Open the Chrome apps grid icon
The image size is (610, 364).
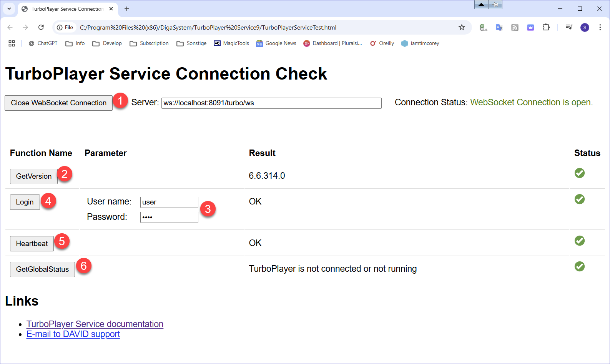12,43
